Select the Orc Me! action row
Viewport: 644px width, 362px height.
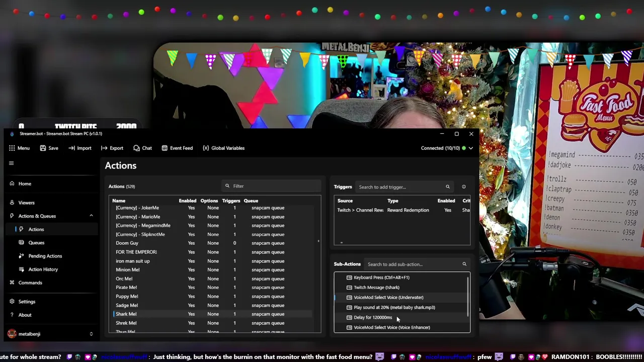(x=212, y=279)
